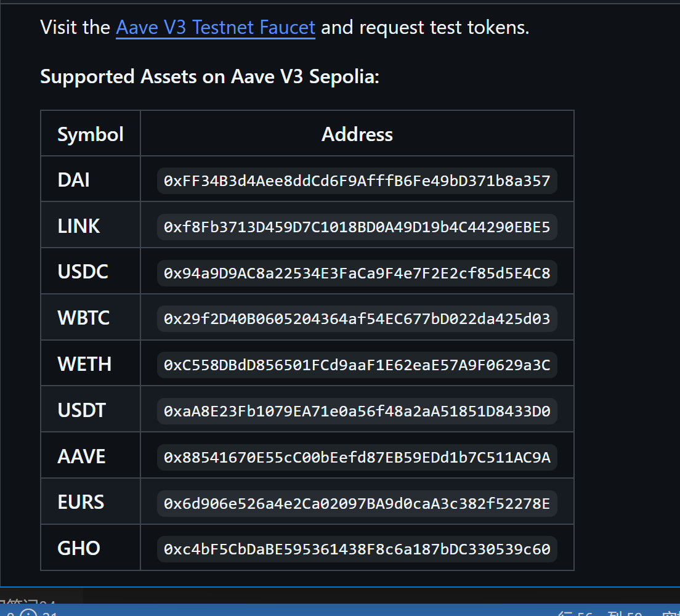
Task: Click the EURS symbol cell
Action: click(x=81, y=503)
